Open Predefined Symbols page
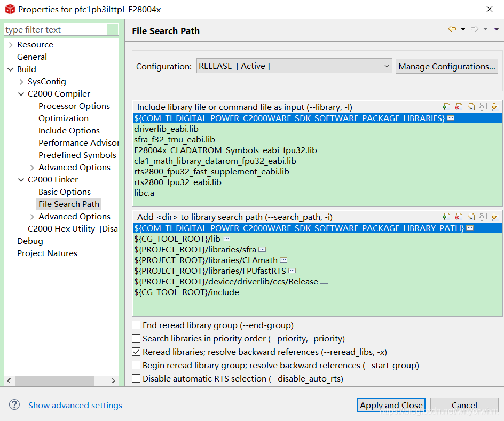The height and width of the screenshot is (421, 504). pos(77,155)
